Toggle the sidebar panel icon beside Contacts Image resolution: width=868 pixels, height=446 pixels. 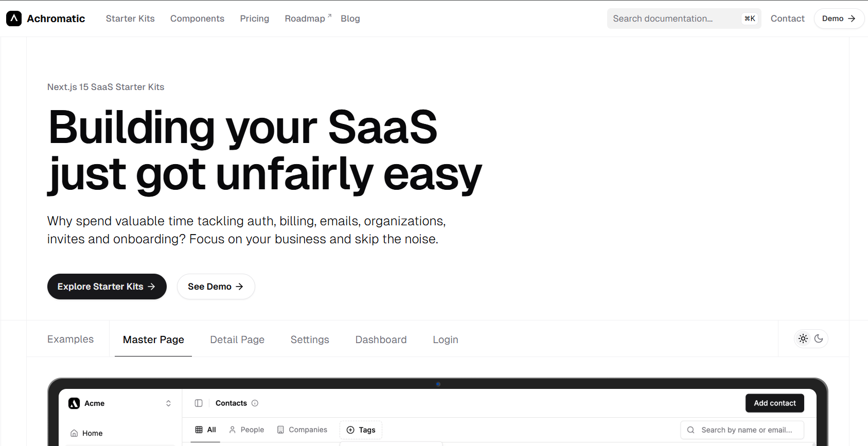click(x=199, y=403)
